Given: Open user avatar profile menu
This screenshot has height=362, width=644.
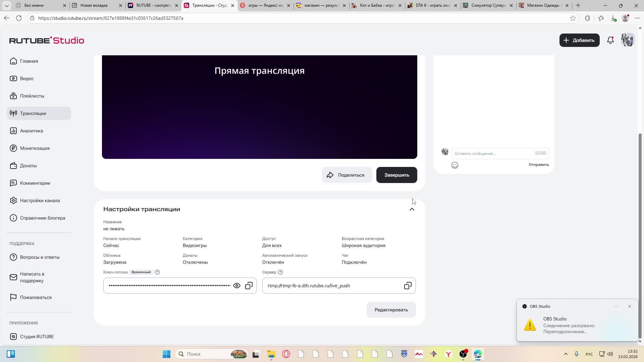Looking at the screenshot, I should pos(628,40).
